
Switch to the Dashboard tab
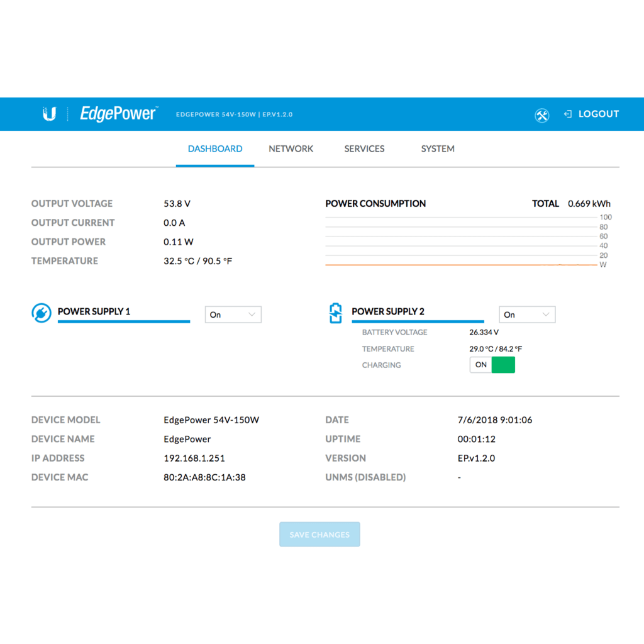coord(215,148)
